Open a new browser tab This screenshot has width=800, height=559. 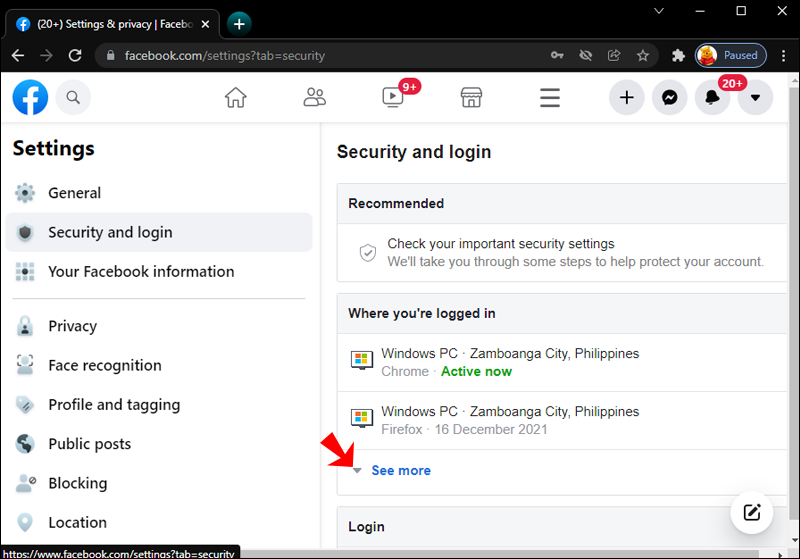pyautogui.click(x=239, y=23)
